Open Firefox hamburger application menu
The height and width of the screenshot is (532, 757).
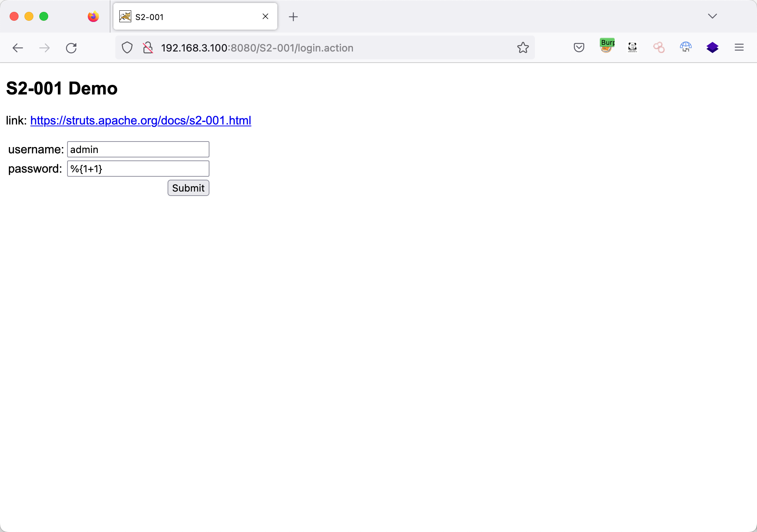point(739,47)
